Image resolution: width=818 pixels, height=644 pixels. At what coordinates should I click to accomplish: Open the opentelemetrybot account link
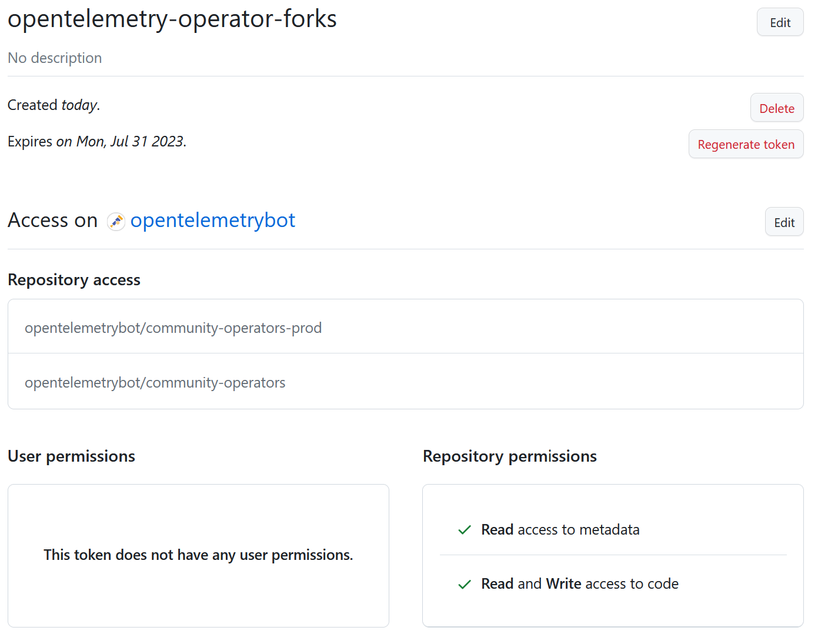(x=213, y=220)
